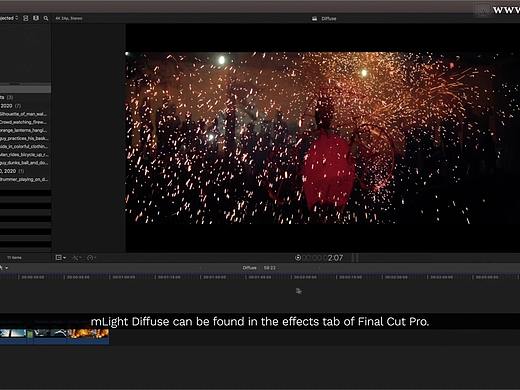
Task: Toggle filmstrip or list view in browser
Action: click(x=25, y=18)
